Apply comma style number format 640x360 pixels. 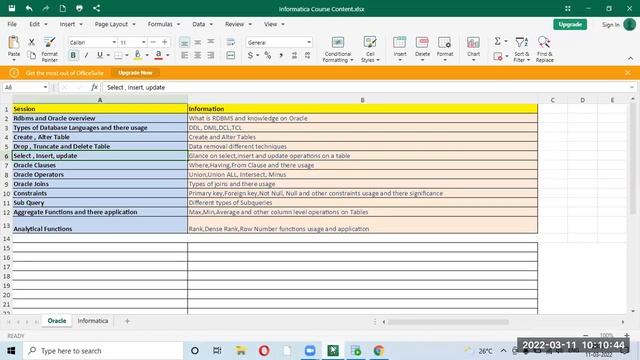281,55
